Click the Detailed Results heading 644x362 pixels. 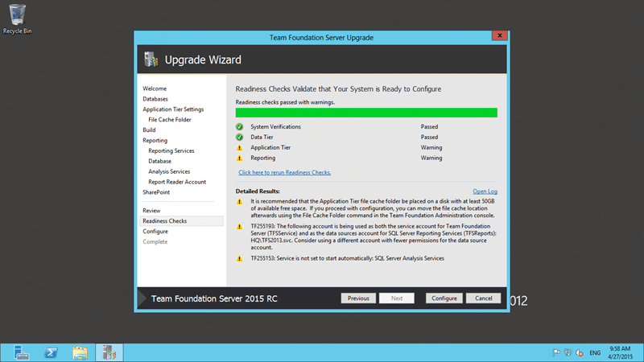click(x=258, y=191)
